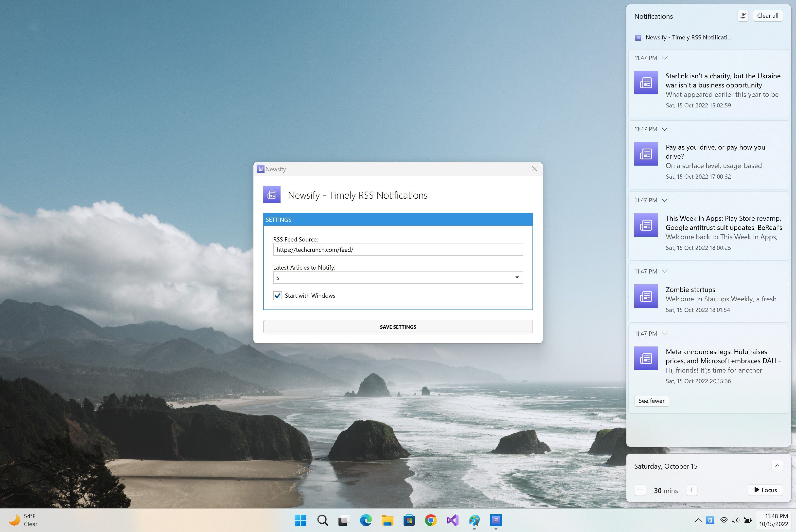Click the SETTINGS section header
796x532 pixels.
pos(398,220)
